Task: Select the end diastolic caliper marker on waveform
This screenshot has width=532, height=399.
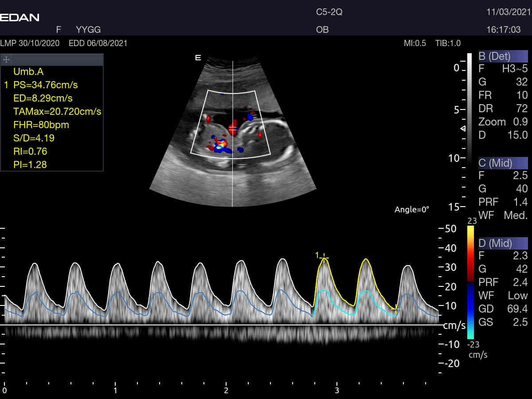Action: [x=396, y=308]
